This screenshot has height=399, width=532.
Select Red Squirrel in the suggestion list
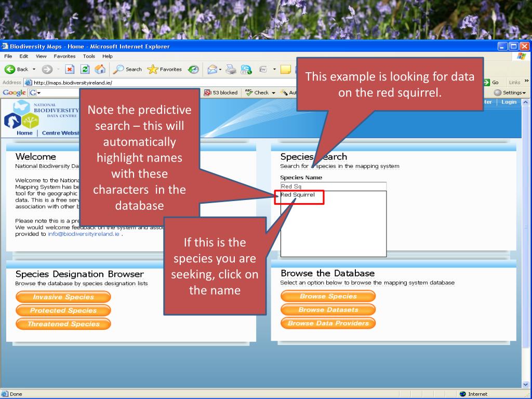coord(298,195)
